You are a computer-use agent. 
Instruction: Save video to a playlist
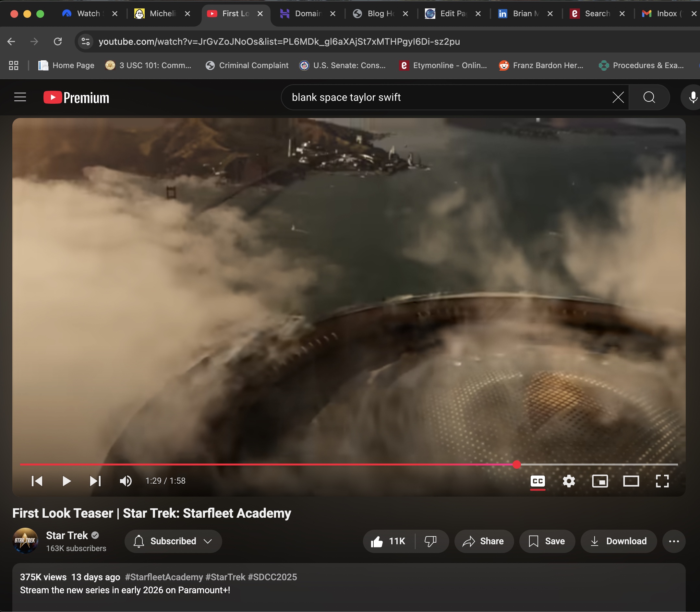pos(547,541)
